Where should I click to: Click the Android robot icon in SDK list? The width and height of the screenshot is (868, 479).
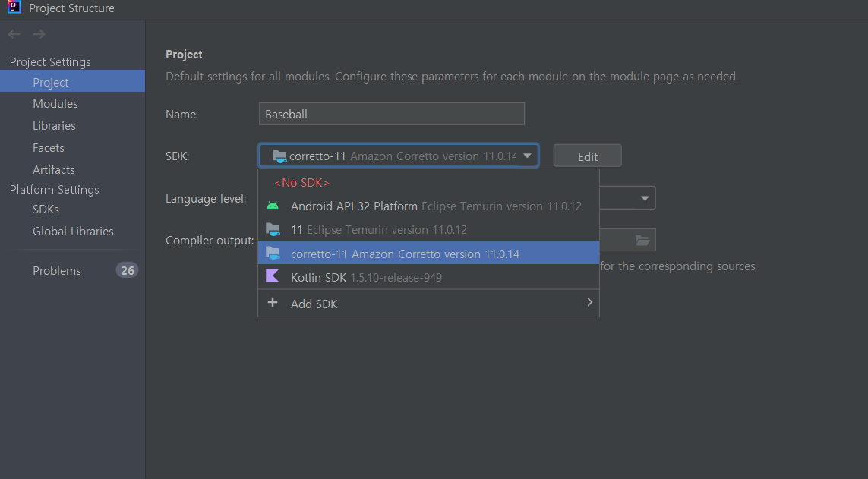click(273, 206)
